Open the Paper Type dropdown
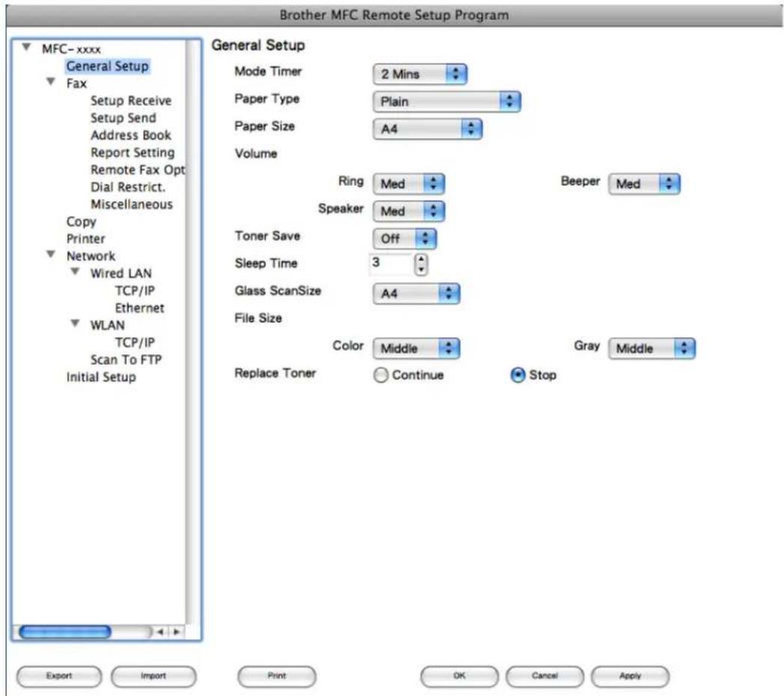Screen dimensions: 784x696 point(447,101)
